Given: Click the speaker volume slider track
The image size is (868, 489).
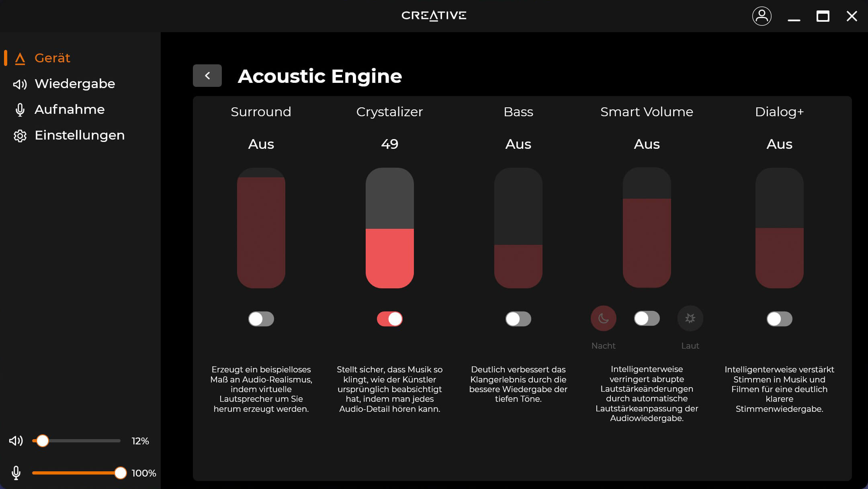Looking at the screenshot, I should (x=80, y=441).
